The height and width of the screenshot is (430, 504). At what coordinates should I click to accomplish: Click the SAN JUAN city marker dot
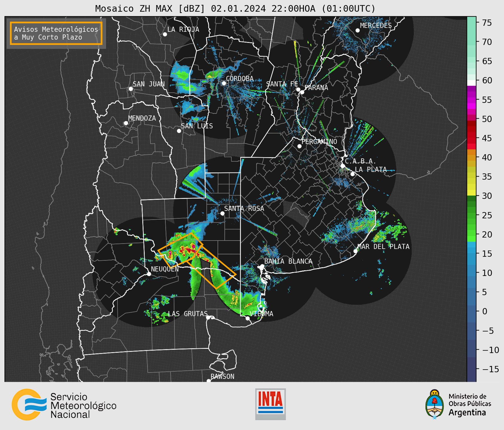click(x=131, y=89)
